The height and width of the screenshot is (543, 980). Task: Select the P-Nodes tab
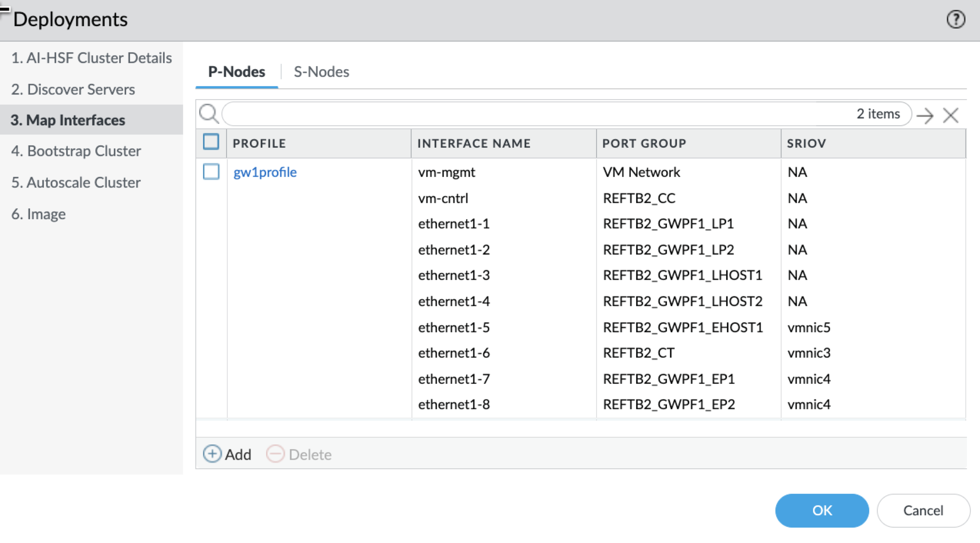point(237,72)
